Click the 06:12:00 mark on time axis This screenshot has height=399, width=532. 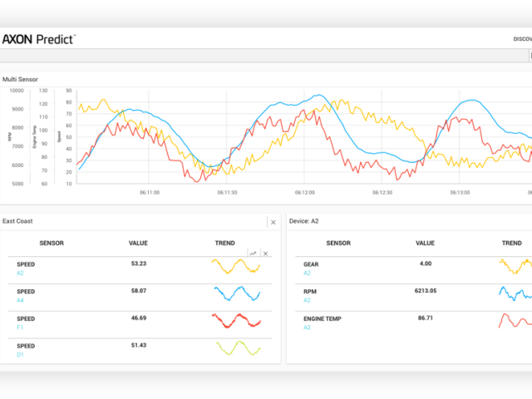point(303,192)
